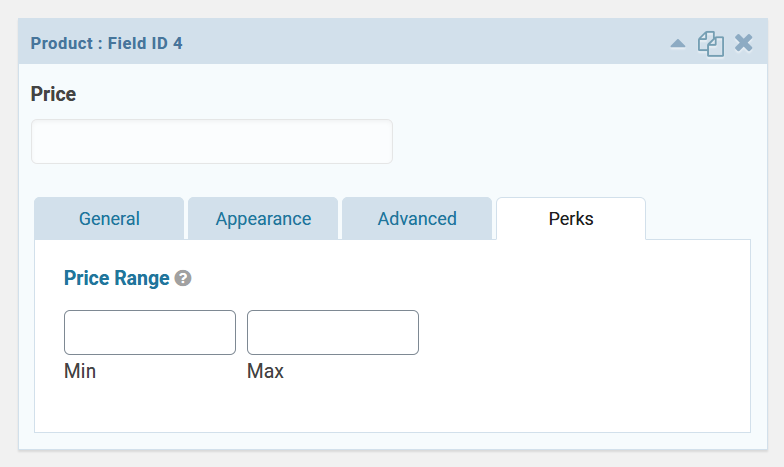Image resolution: width=784 pixels, height=467 pixels.
Task: Click blank area beside the Price input
Action: tap(575, 142)
